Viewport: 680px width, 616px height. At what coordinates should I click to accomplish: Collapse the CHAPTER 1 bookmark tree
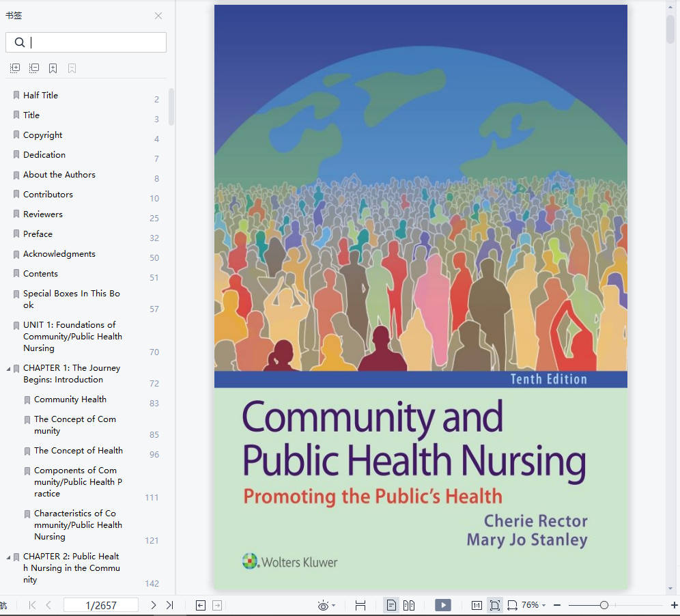point(8,369)
